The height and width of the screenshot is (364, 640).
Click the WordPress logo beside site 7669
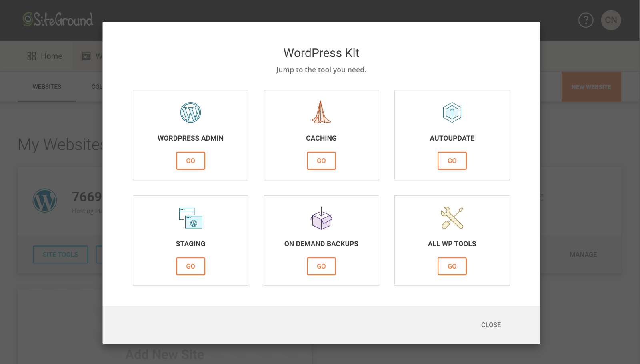[x=45, y=200]
